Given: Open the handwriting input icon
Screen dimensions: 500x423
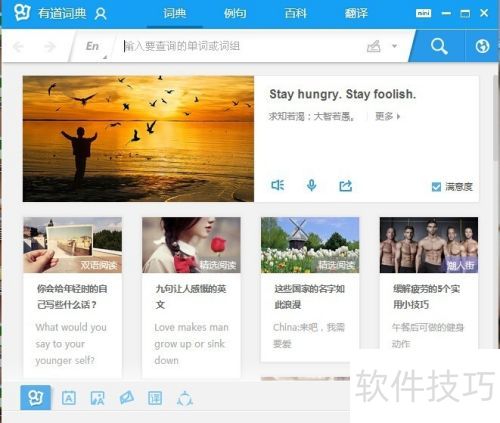Looking at the screenshot, I should (x=374, y=46).
